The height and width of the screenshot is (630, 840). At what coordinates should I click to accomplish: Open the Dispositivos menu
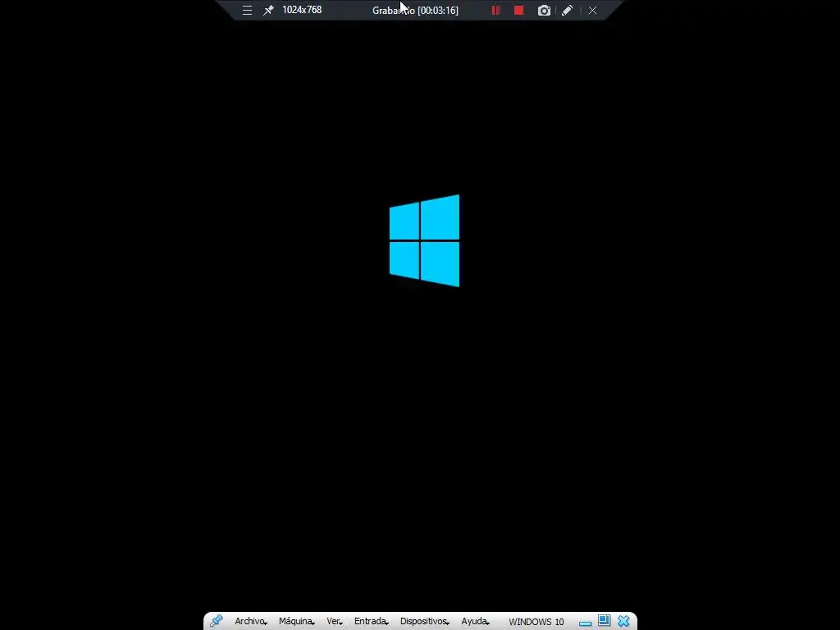[424, 622]
